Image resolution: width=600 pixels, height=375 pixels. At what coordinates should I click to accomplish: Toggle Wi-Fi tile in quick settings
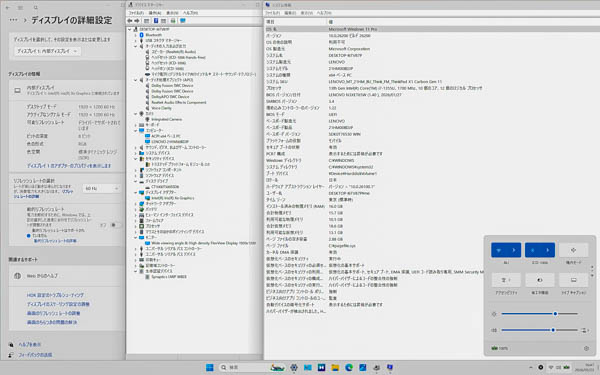[x=499, y=250]
